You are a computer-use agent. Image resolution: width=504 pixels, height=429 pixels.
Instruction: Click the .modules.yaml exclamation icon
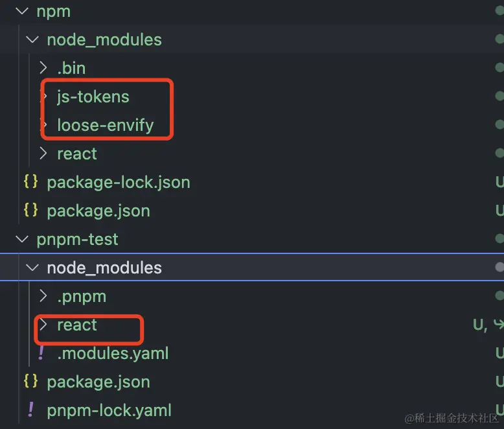[42, 353]
